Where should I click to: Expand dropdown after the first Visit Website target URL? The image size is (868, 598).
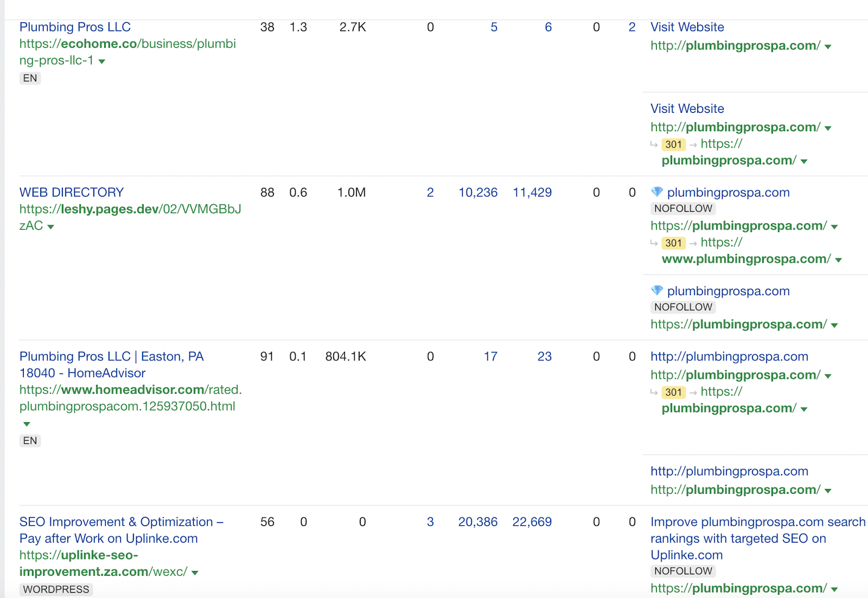[x=828, y=47]
